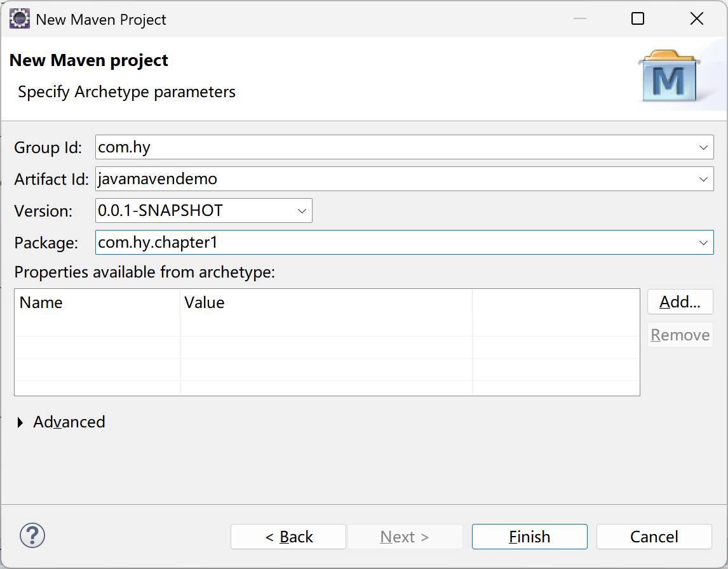
Task: Click the Version label
Action: pos(43,211)
